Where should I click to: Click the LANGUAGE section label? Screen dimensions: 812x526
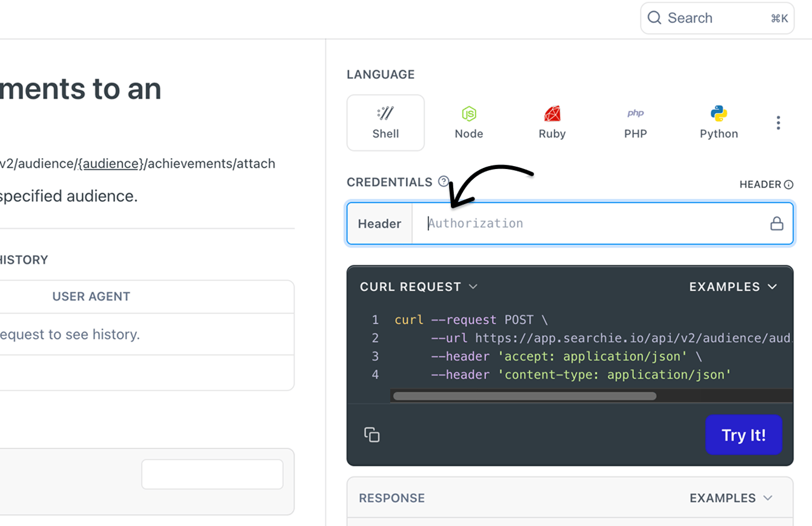[x=381, y=75]
